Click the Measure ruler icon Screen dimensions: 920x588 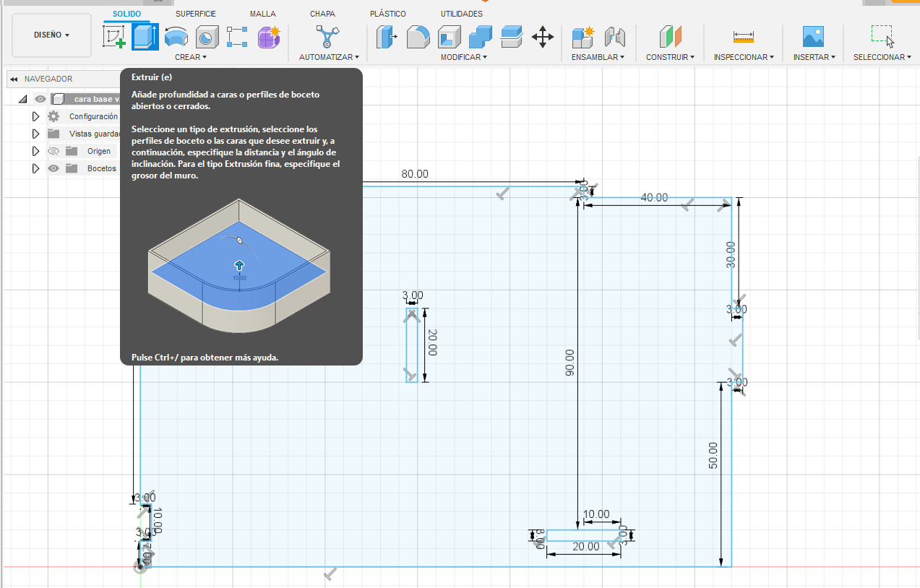tap(743, 37)
